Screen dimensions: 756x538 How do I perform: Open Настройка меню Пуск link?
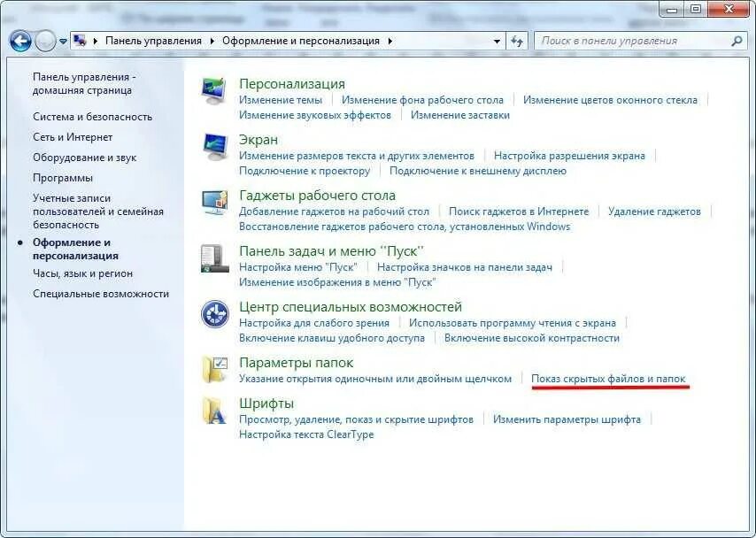tap(298, 267)
